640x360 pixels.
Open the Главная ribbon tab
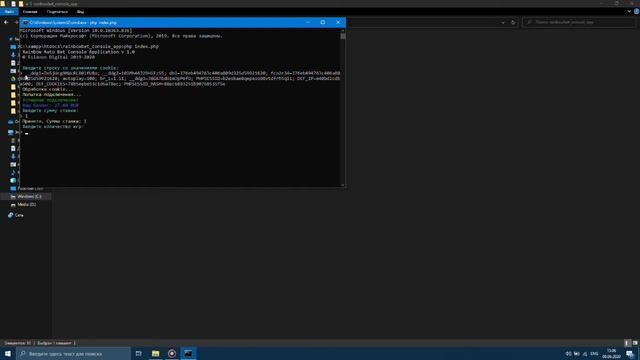(x=30, y=12)
